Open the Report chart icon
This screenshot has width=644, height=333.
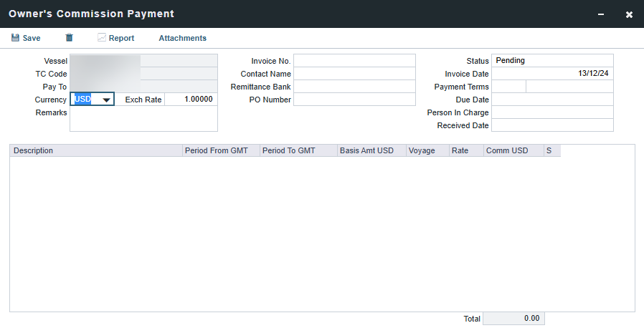pyautogui.click(x=102, y=38)
